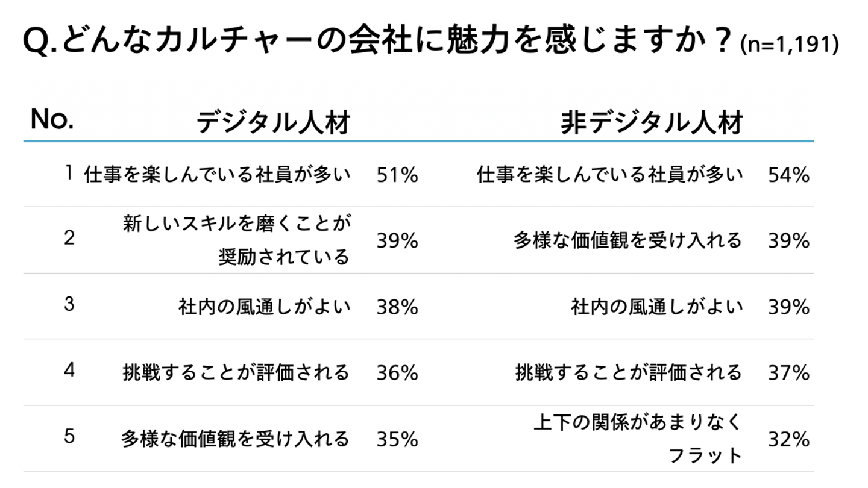The image size is (868, 488).
Task: Select "多様な価値観を受け入れる" in the 非デジタル人材 column
Action: point(627,240)
